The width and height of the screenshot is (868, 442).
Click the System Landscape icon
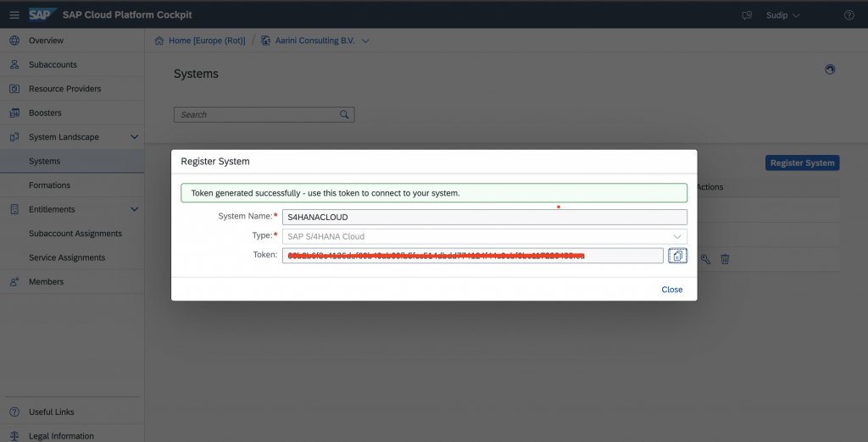click(x=14, y=136)
